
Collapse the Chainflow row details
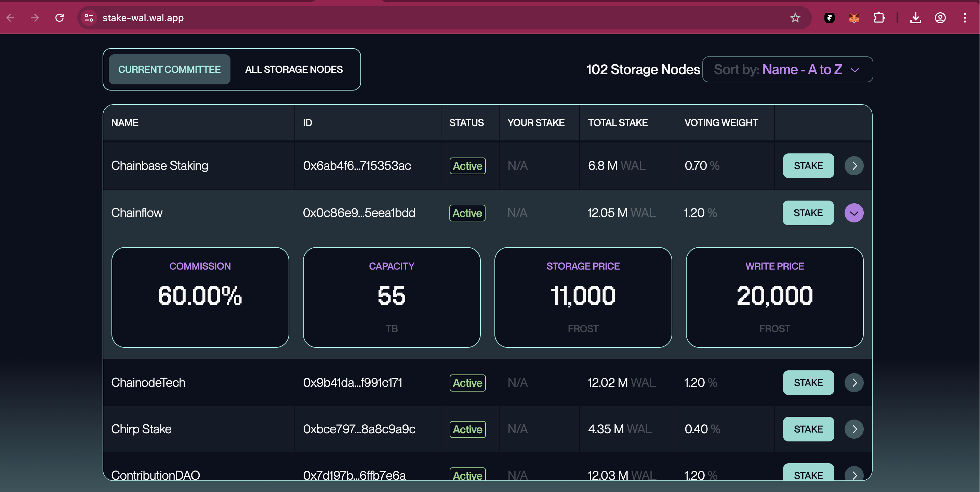point(854,213)
